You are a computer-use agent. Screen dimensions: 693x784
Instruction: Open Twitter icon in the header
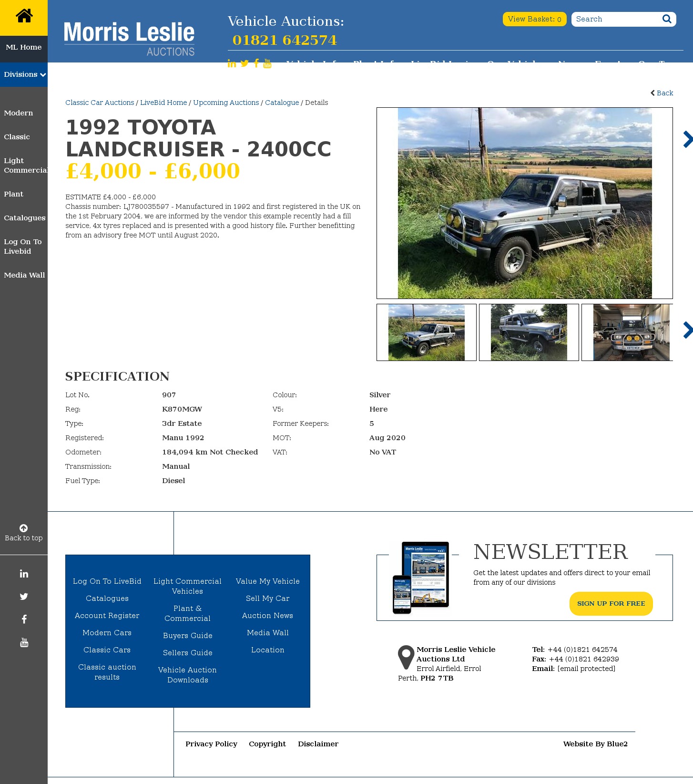tap(245, 63)
